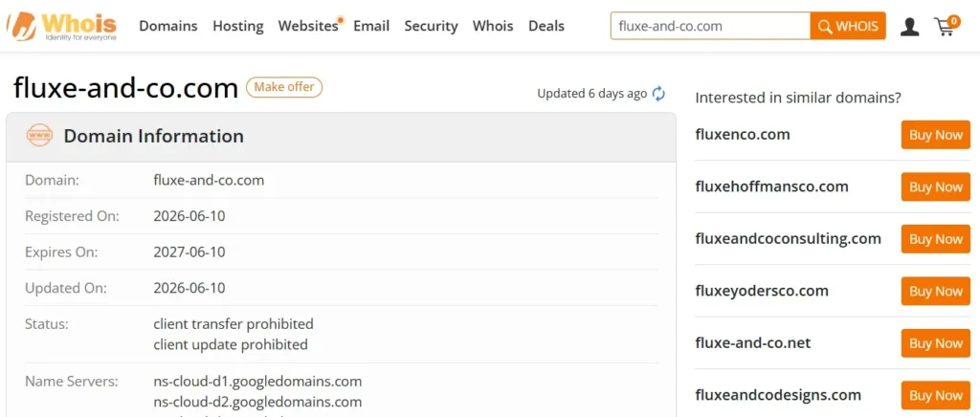Click the Make offer button
This screenshot has width=980, height=417.
[284, 87]
